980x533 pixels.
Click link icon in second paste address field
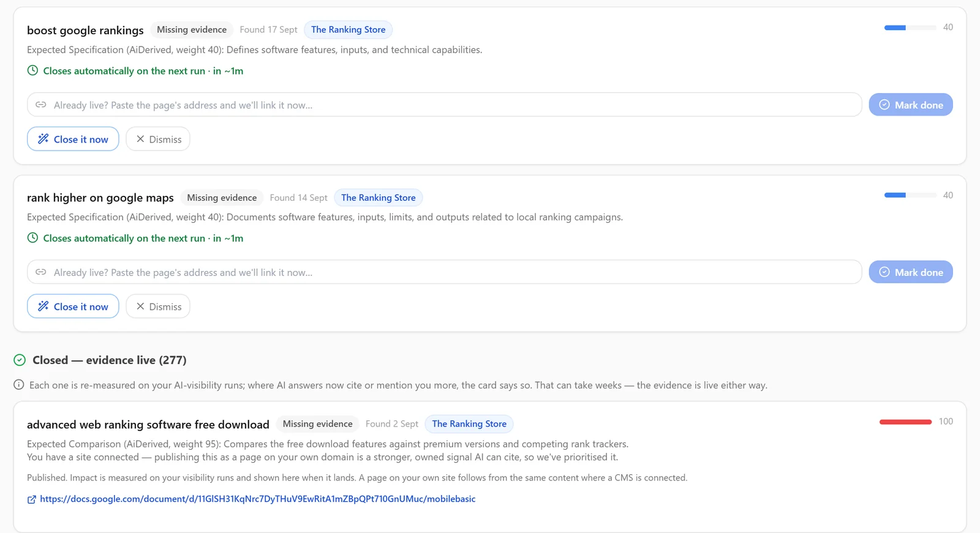coord(41,272)
